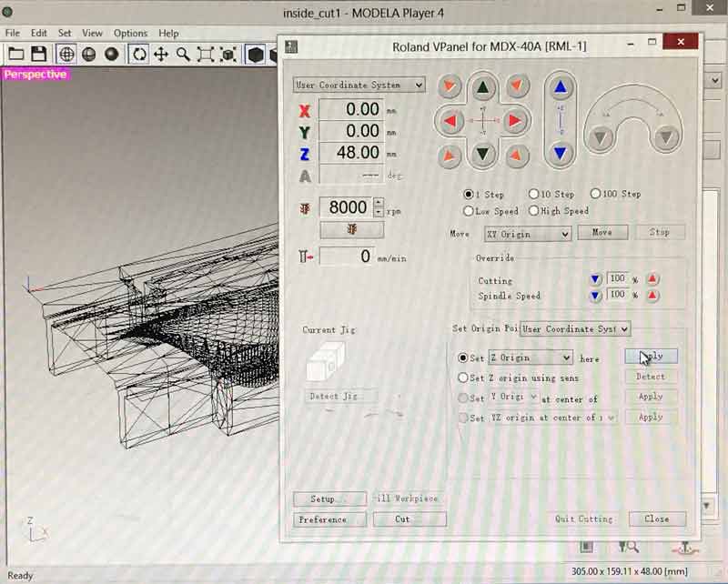Image resolution: width=728 pixels, height=584 pixels.
Task: Open the 'Z Origin' axis dropdown
Action: tap(531, 357)
